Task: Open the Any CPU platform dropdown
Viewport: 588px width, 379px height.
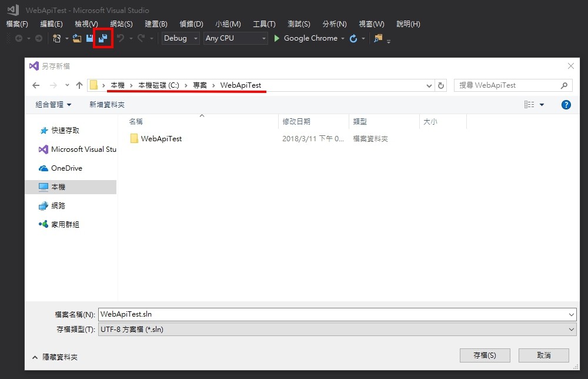Action: pyautogui.click(x=236, y=38)
